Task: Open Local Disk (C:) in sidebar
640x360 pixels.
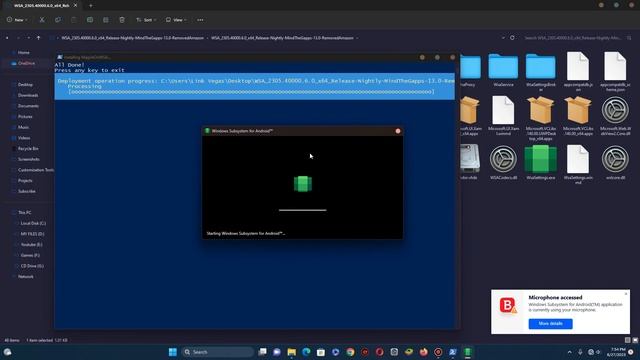Action: coord(33,223)
